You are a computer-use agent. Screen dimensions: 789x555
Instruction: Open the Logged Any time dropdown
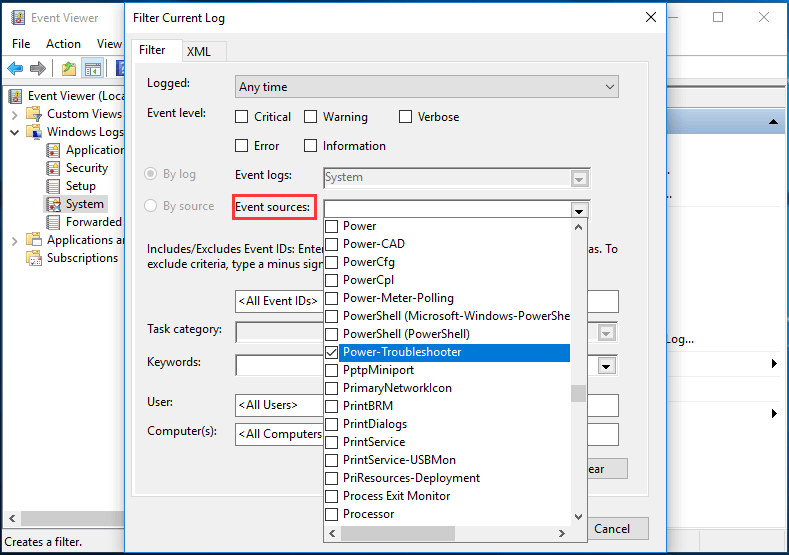[x=427, y=87]
